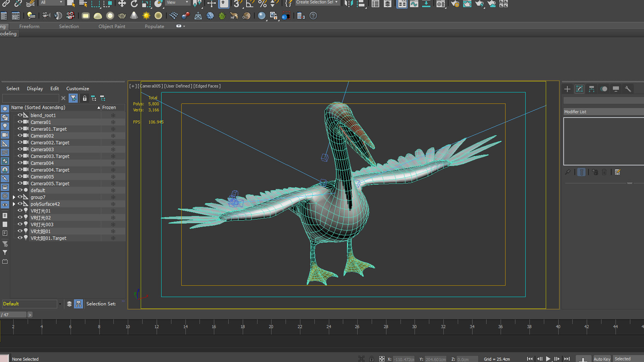The height and width of the screenshot is (362, 644).
Task: Open the Render Setup teapot icon
Action: click(x=455, y=4)
